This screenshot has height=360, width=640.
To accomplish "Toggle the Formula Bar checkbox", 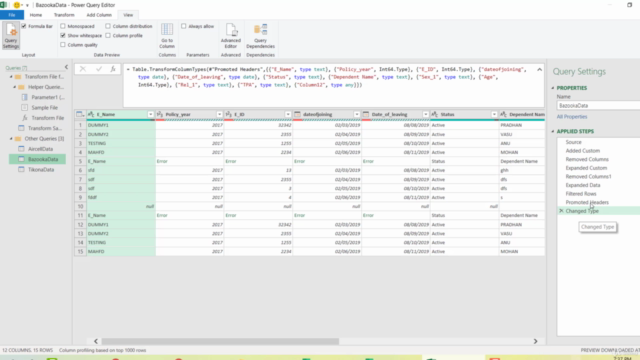I will tap(24, 26).
